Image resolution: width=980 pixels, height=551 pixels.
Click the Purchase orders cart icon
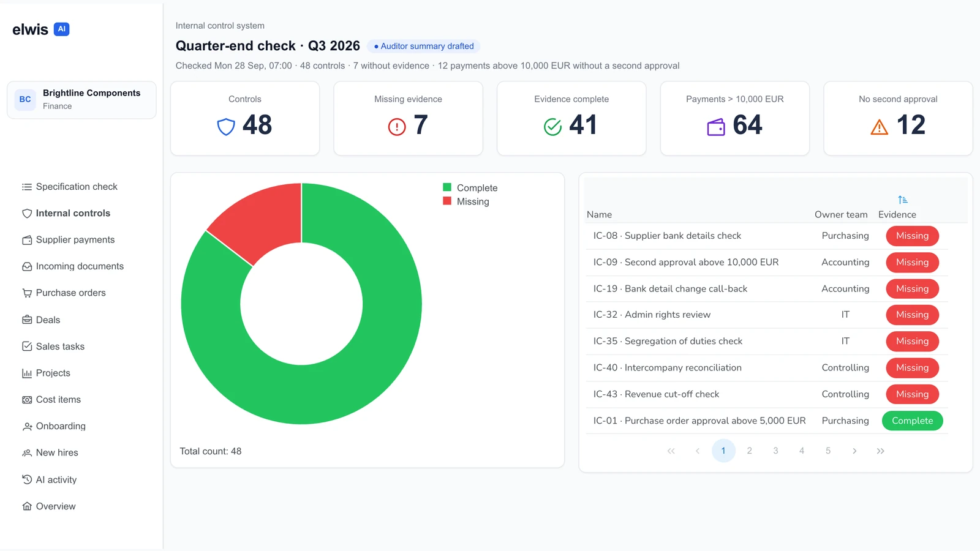point(27,293)
